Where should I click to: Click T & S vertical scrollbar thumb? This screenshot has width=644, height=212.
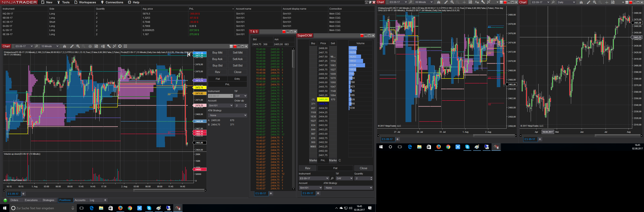[x=293, y=59]
